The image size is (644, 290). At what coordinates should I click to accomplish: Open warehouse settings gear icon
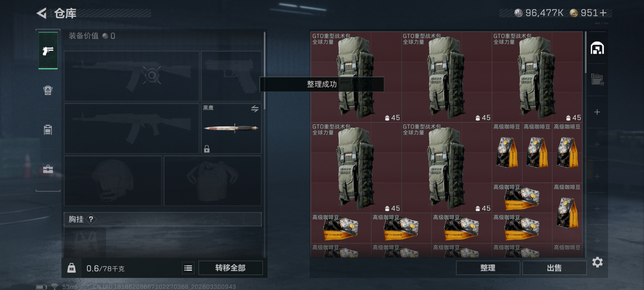click(597, 262)
